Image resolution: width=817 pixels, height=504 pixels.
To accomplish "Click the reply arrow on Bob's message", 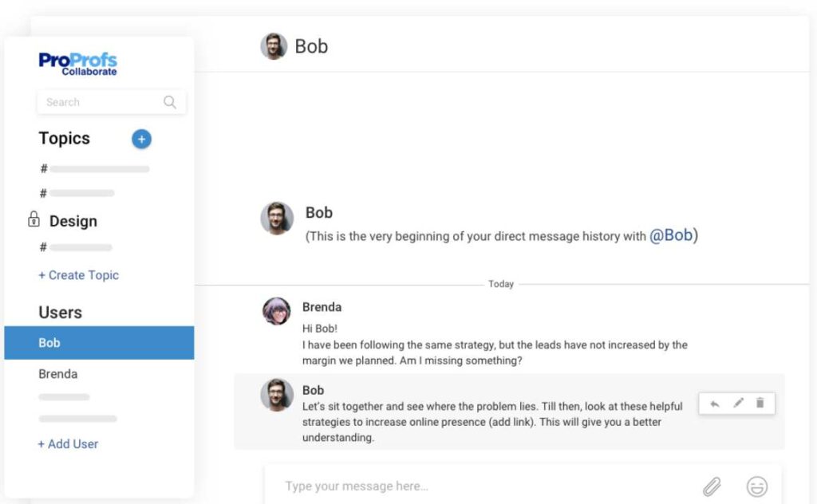I will [715, 404].
